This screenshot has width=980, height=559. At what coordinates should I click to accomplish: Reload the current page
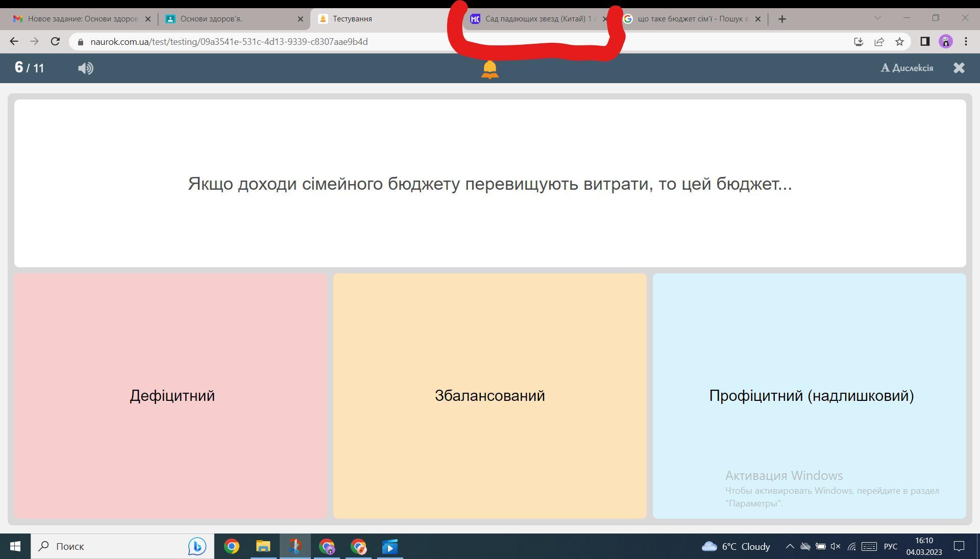pyautogui.click(x=55, y=42)
